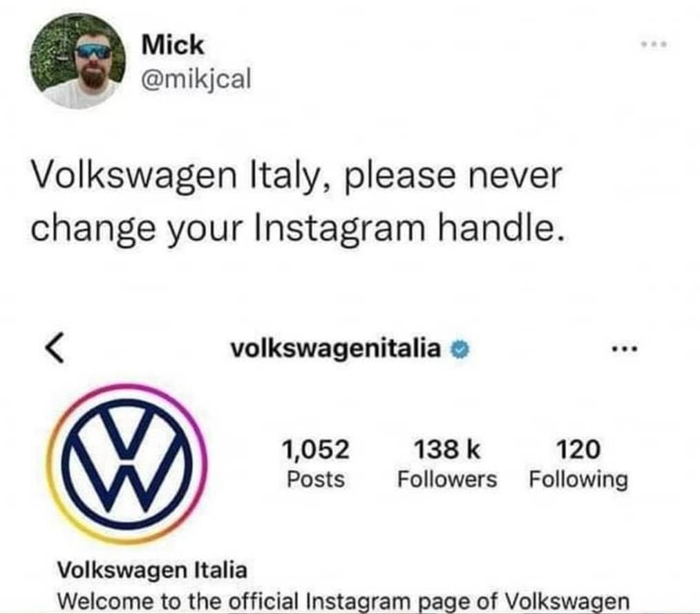Click the blue verified badge
700x614 pixels.
click(x=460, y=350)
